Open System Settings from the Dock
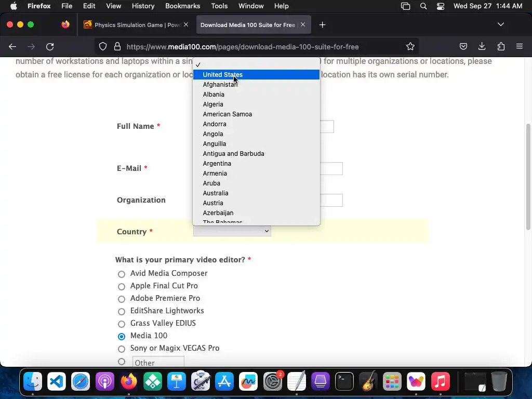The width and height of the screenshot is (532, 399). coord(272,381)
